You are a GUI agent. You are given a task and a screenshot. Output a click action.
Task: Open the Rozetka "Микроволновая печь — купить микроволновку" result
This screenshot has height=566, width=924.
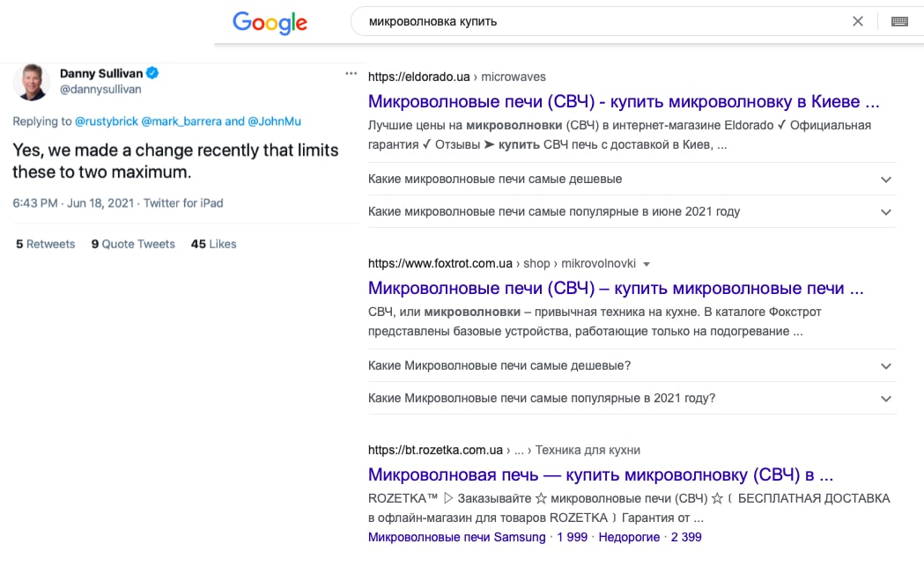click(601, 474)
